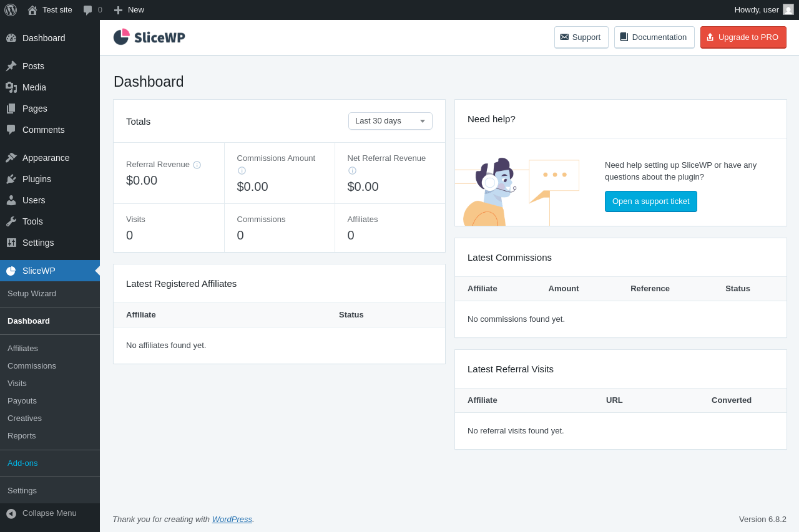Click the info icon under Net Referral Revenue
The height and width of the screenshot is (532, 799).
352,171
